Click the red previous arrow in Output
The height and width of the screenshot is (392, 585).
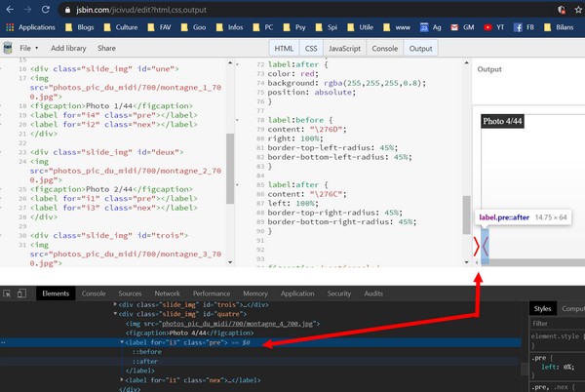click(477, 246)
